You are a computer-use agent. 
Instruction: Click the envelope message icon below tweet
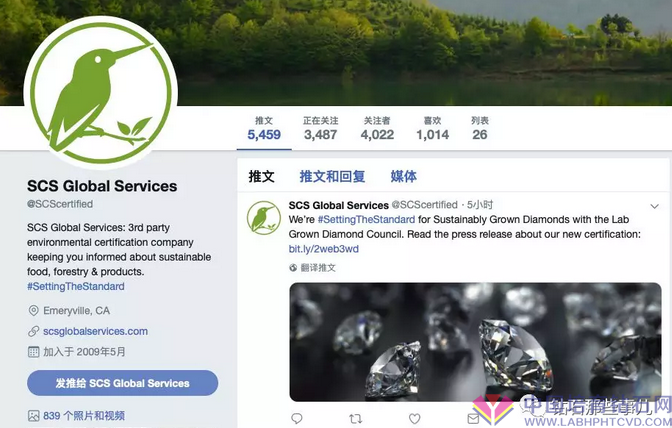[473, 419]
